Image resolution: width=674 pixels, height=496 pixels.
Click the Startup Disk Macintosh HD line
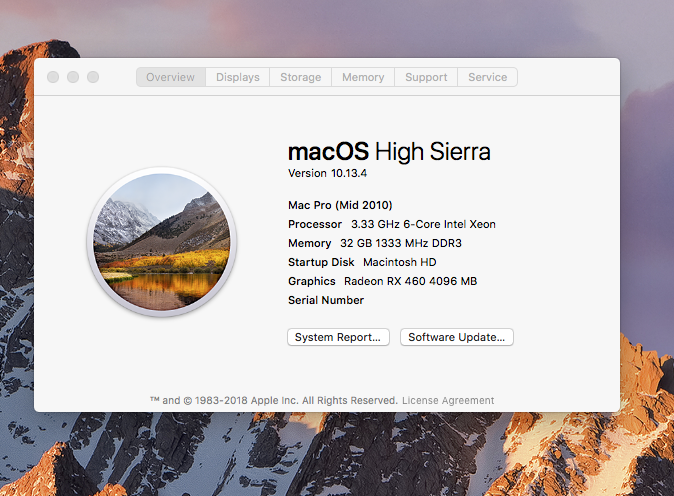point(362,262)
